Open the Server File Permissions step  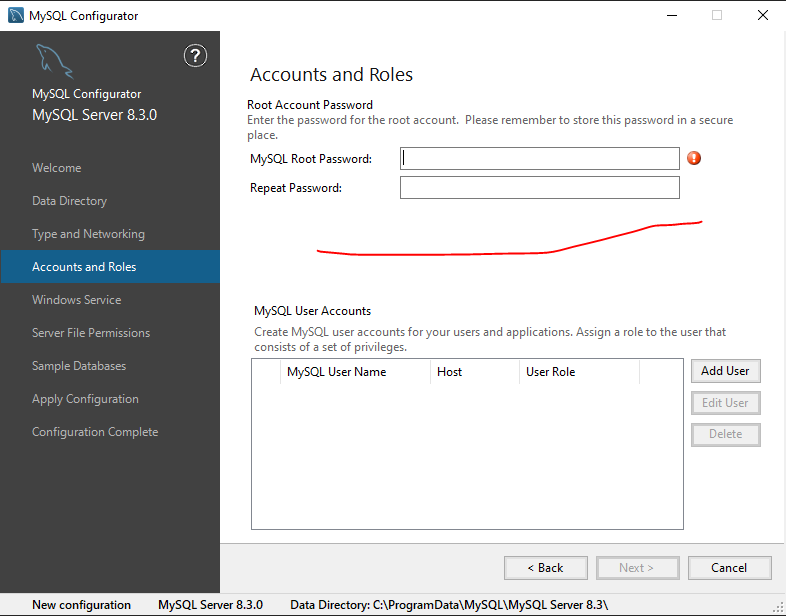pos(91,333)
